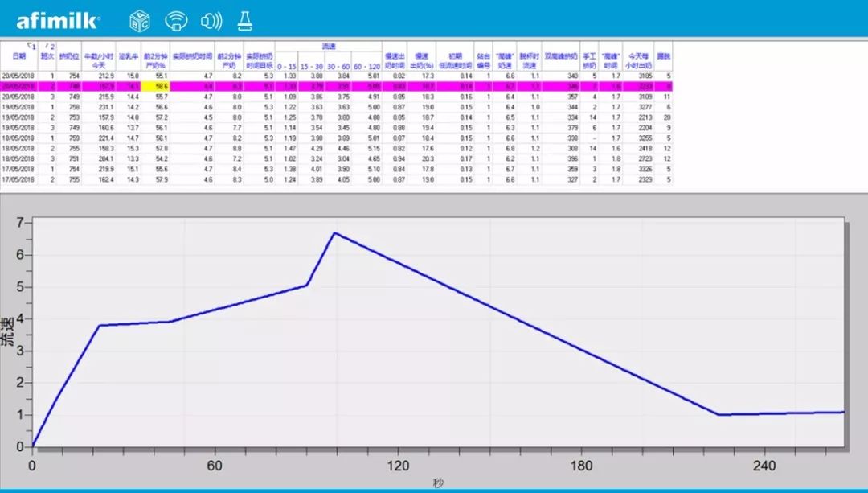Click the afimilk logo

coord(58,20)
